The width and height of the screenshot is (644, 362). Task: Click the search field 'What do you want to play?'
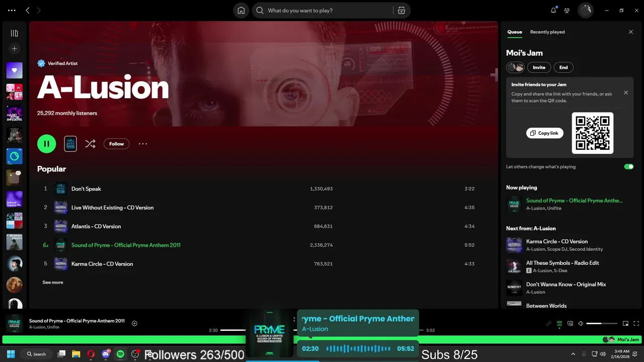click(322, 11)
